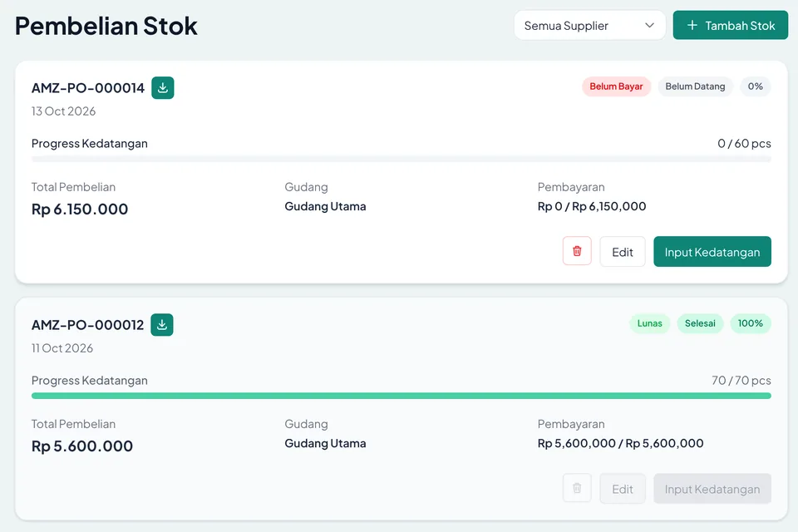
Task: Download purchase order AMZ-PO-000012
Action: tap(162, 325)
